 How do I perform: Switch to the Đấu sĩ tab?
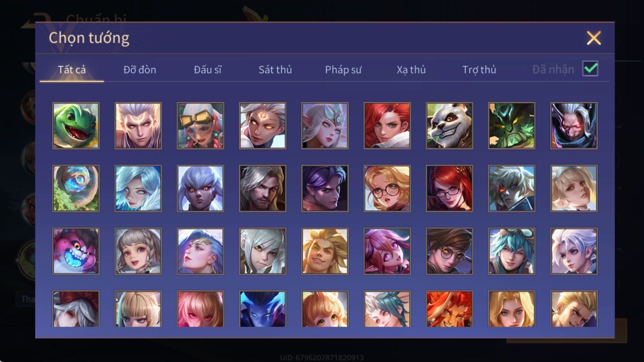207,70
